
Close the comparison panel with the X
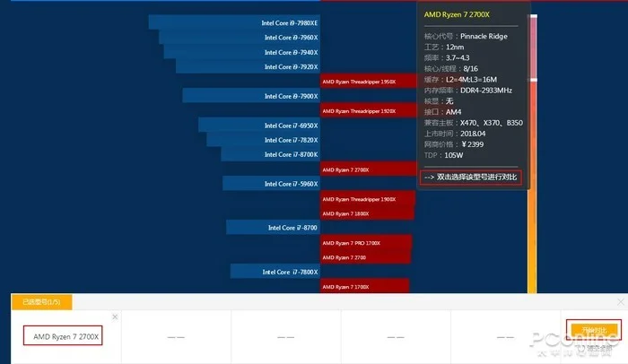(x=621, y=301)
